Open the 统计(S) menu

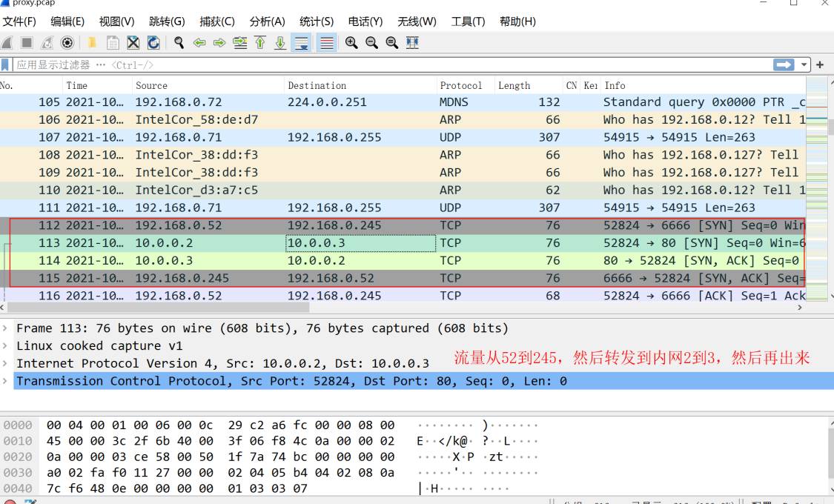[x=317, y=21]
